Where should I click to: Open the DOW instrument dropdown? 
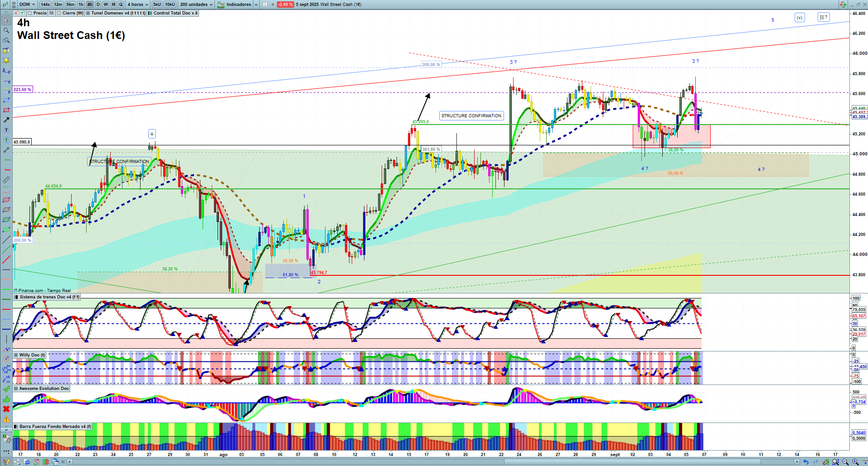(x=27, y=5)
